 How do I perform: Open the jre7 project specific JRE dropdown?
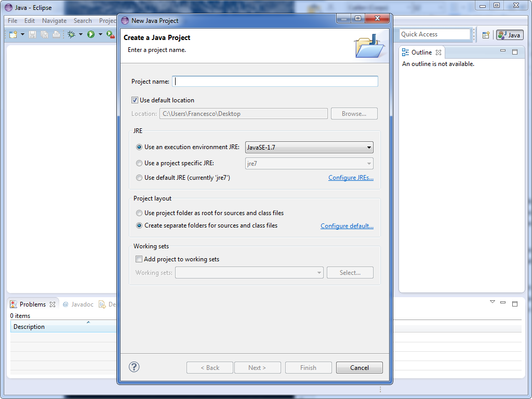coord(309,164)
